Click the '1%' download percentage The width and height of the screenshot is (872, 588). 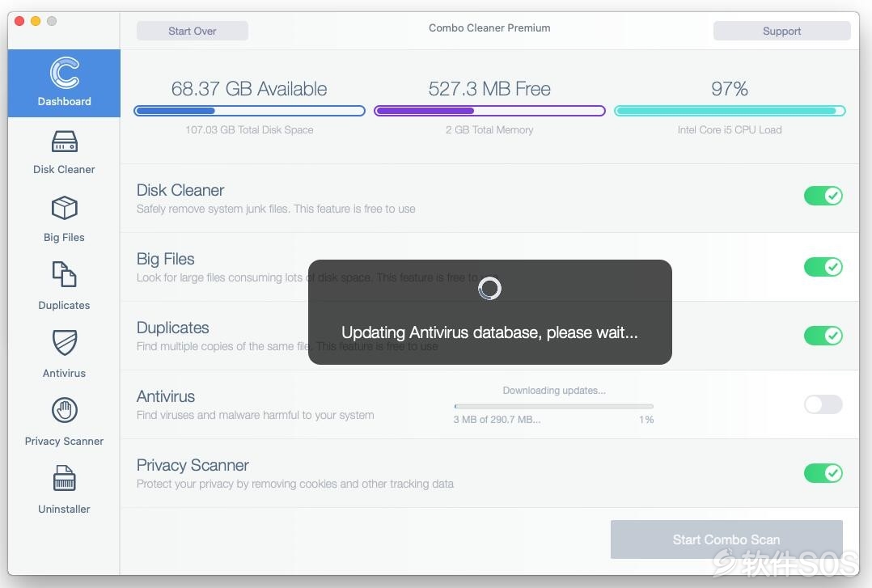coord(646,420)
